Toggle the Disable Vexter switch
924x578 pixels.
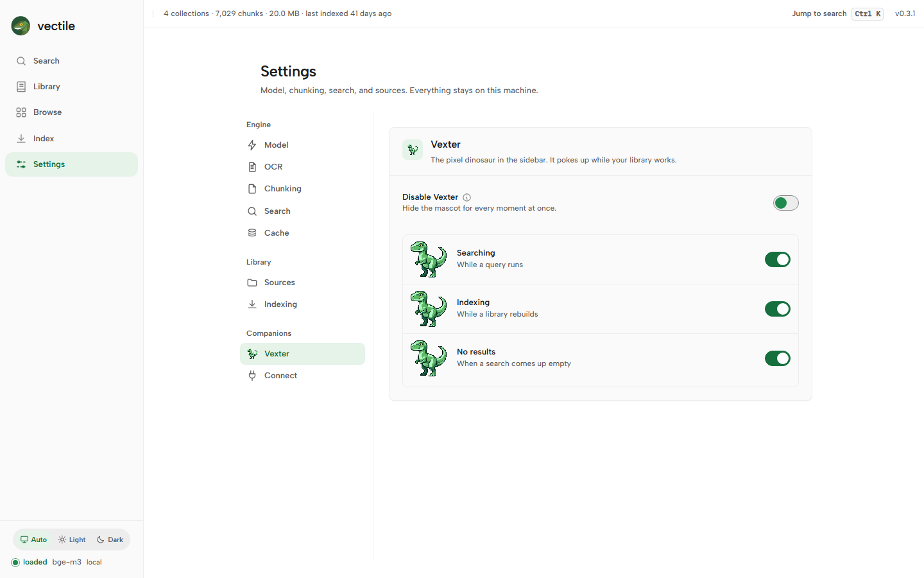(786, 203)
